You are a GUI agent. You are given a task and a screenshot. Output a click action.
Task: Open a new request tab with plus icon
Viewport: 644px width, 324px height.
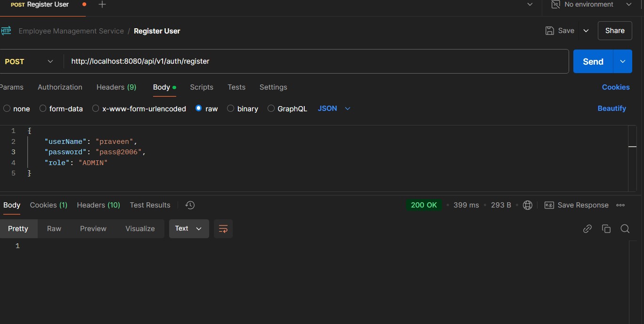point(102,5)
